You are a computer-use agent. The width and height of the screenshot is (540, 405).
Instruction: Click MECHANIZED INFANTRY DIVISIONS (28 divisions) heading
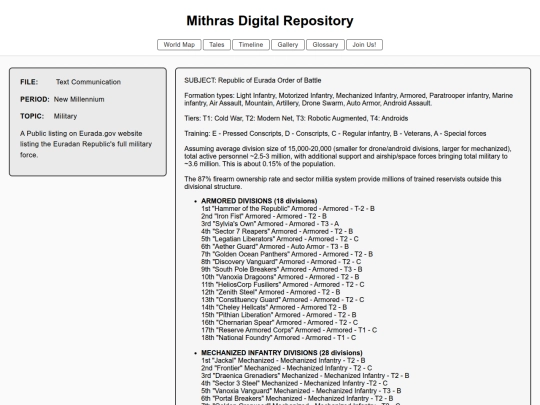[282, 353]
